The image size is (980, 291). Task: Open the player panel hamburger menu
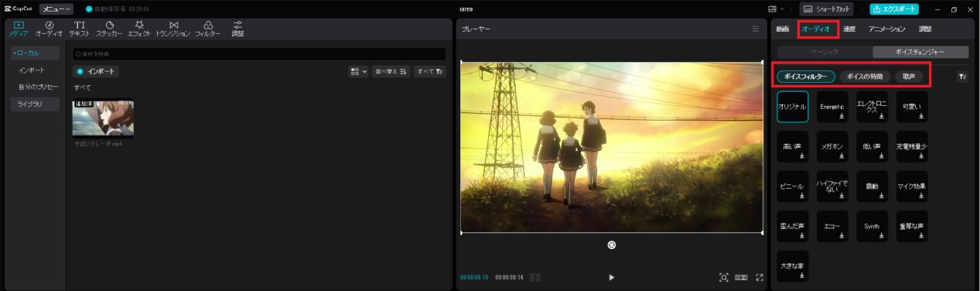(756, 29)
